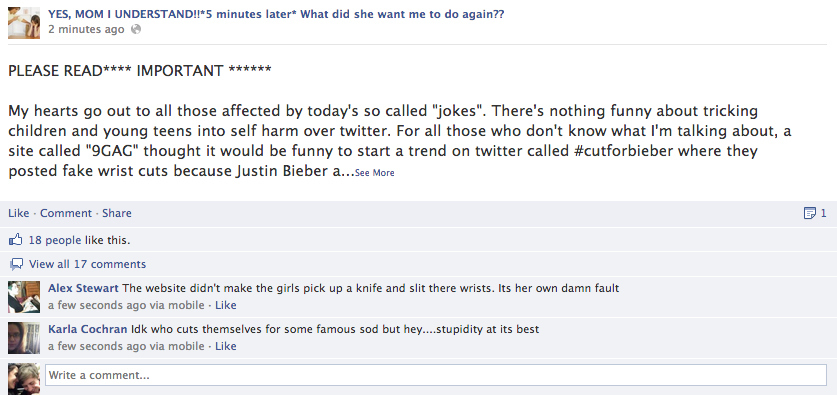Click the comment bubble icon
This screenshot has width=837, height=395.
pyautogui.click(x=17, y=264)
